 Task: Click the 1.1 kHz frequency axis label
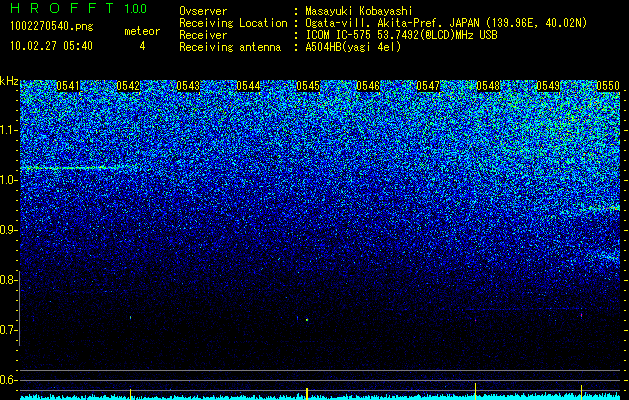(x=9, y=130)
